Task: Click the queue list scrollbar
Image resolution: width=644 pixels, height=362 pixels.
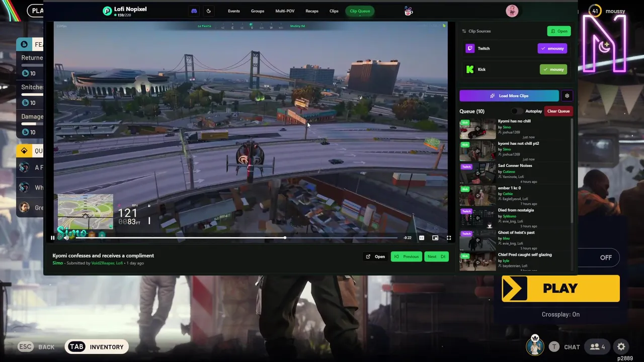Action: click(x=572, y=171)
